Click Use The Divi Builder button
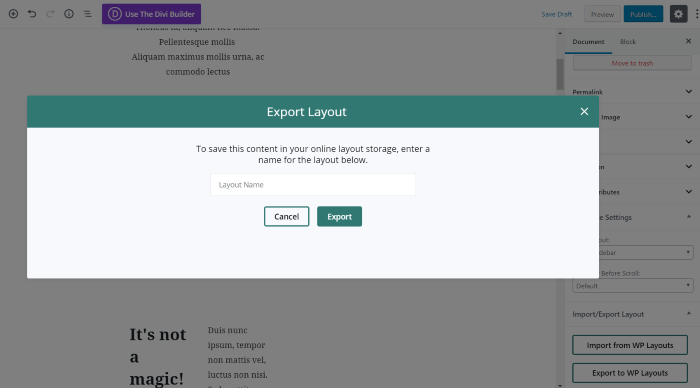700x388 pixels. coord(151,14)
